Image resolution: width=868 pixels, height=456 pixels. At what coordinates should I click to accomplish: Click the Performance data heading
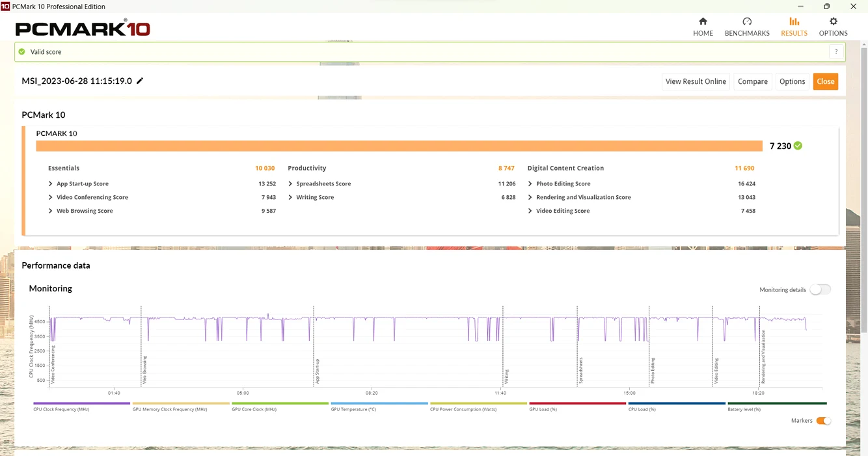point(56,265)
